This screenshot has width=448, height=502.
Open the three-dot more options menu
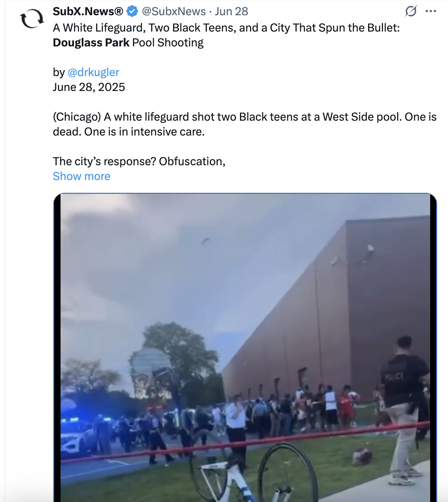(431, 11)
